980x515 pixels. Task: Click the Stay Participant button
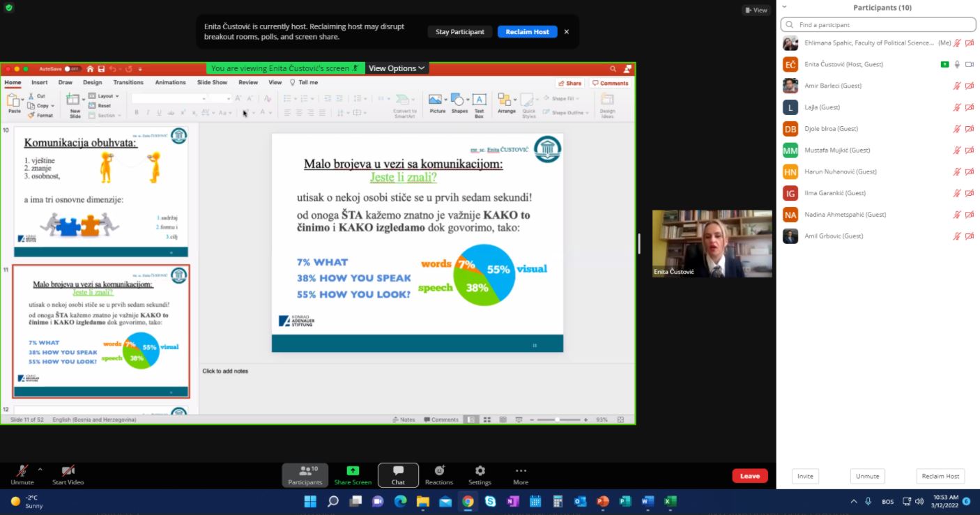tap(459, 32)
